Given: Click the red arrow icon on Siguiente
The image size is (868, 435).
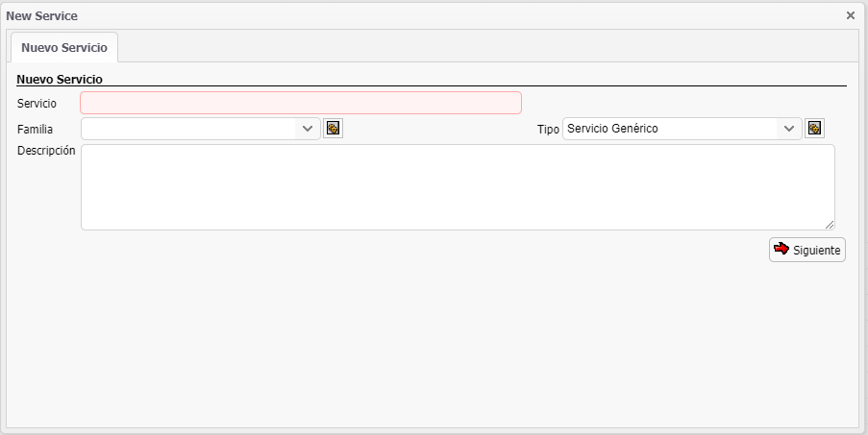Looking at the screenshot, I should (781, 249).
